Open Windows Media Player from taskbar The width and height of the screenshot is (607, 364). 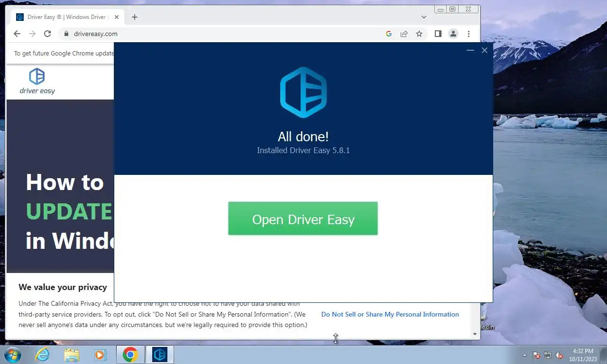pyautogui.click(x=100, y=355)
